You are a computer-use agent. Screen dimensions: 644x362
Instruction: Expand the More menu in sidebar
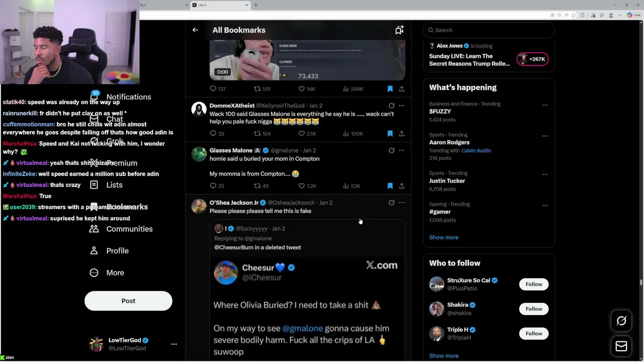tap(107, 273)
